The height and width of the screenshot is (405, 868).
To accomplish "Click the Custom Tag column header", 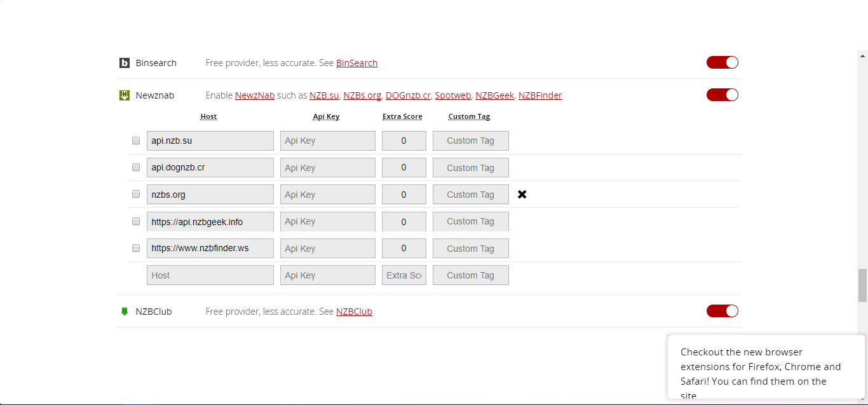I will coord(469,116).
